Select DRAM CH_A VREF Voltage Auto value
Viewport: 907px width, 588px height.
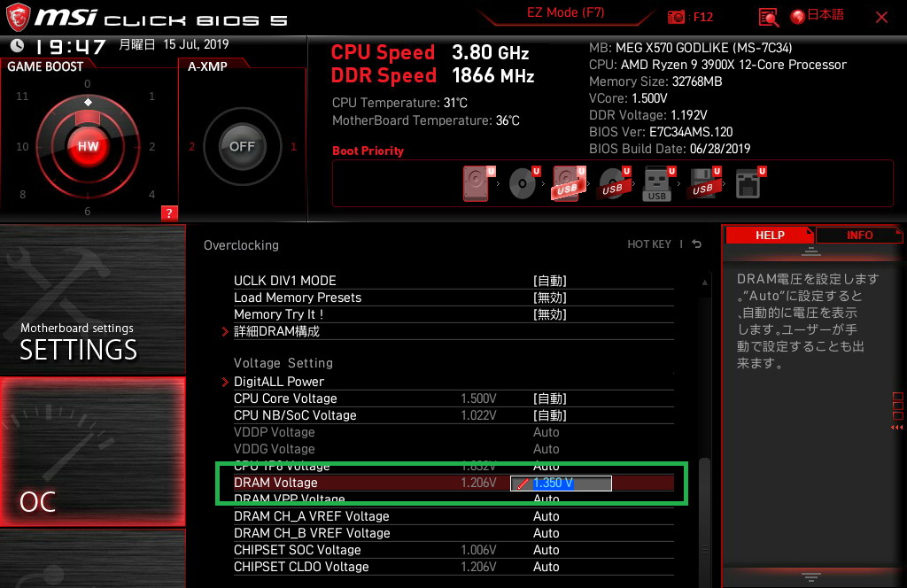[546, 515]
